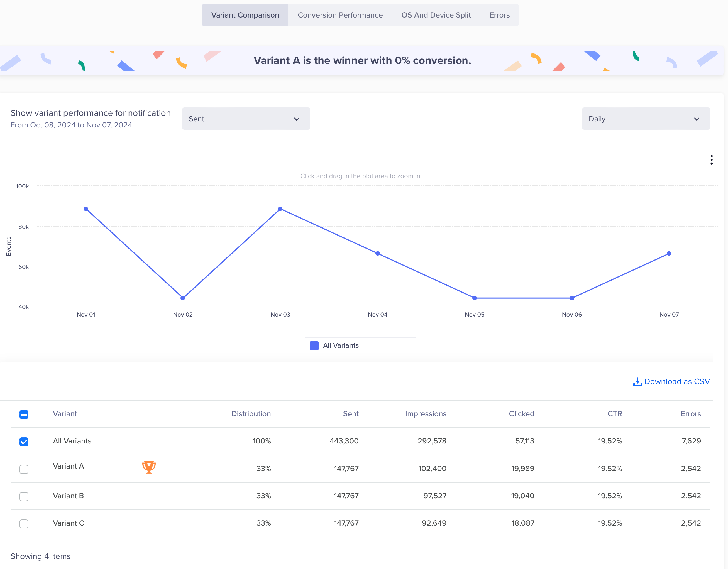Viewport: 728px width, 569px height.
Task: Go to the Errors tab
Action: pyautogui.click(x=499, y=15)
